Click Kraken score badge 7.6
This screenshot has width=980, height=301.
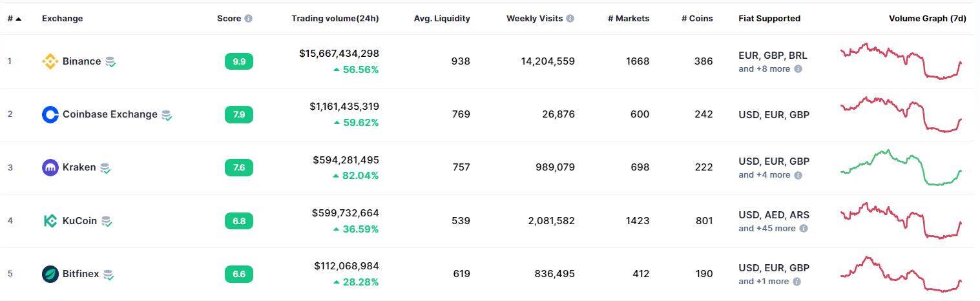[239, 167]
